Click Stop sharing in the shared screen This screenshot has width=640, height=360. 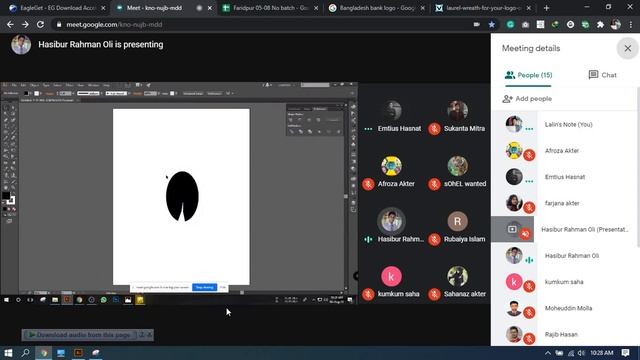click(204, 287)
